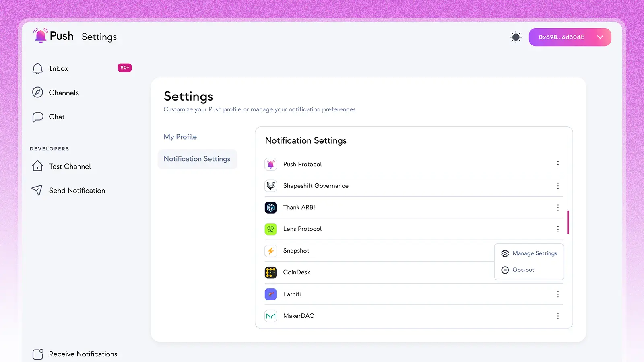Opt-out of the Snapshot channel

tap(523, 270)
